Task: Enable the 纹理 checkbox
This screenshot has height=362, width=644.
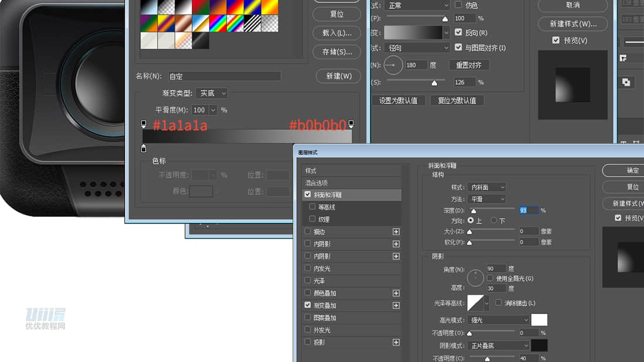Action: coord(313,219)
